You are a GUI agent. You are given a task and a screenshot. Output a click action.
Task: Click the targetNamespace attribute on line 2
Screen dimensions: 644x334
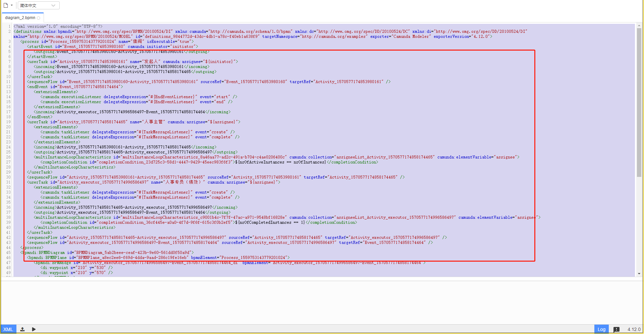[315, 37]
